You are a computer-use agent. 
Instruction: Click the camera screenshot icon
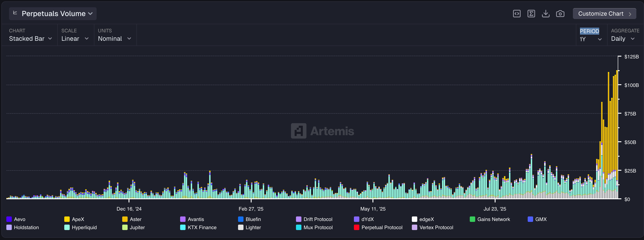tap(560, 14)
